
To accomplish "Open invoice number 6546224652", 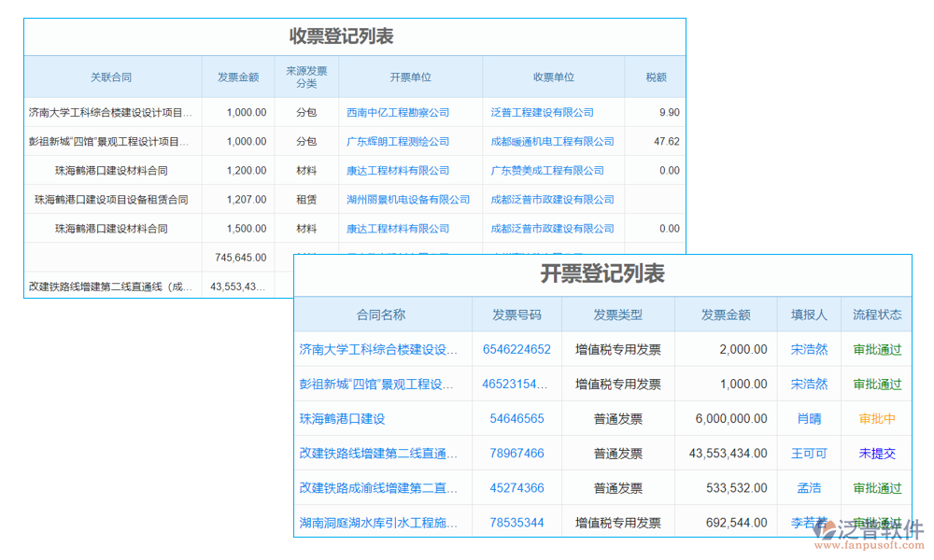I will coord(517,349).
